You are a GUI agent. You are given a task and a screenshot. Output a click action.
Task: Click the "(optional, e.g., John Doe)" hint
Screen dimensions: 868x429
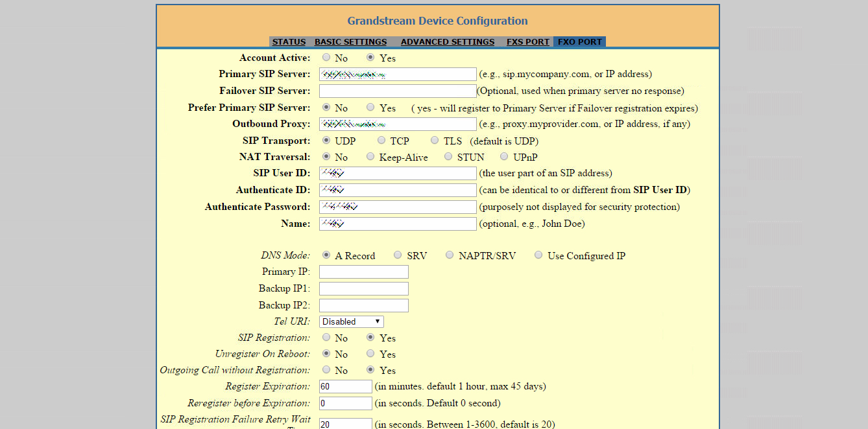[532, 224]
